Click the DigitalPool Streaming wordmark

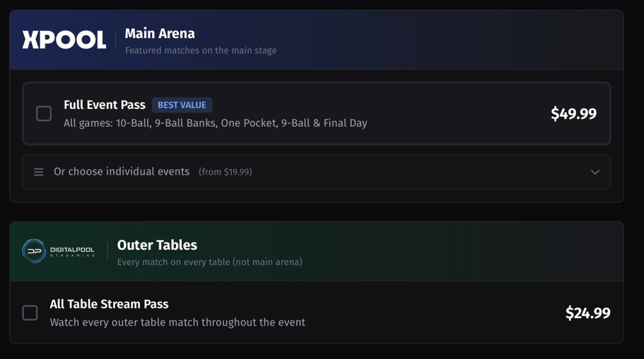click(x=73, y=252)
